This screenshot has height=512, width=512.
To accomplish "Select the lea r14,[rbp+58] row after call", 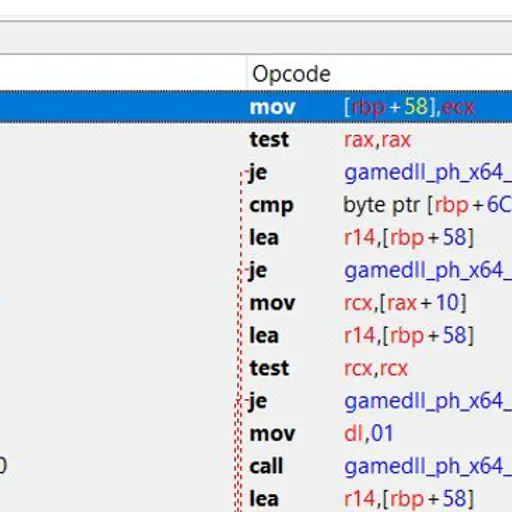I will coord(256,498).
